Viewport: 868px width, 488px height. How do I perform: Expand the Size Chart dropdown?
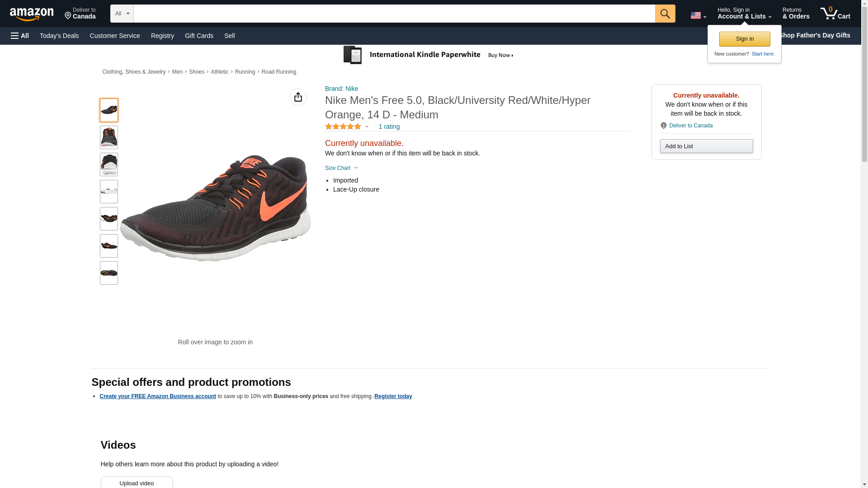click(x=341, y=168)
